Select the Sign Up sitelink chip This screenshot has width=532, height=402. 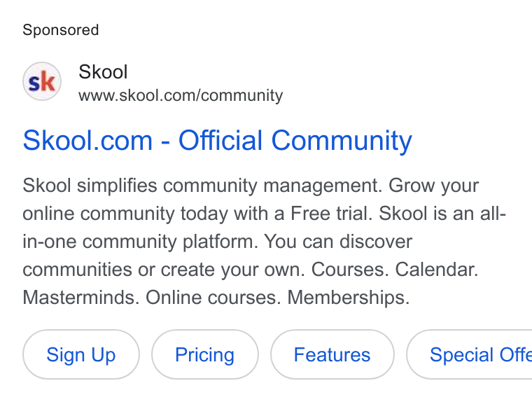click(x=81, y=354)
